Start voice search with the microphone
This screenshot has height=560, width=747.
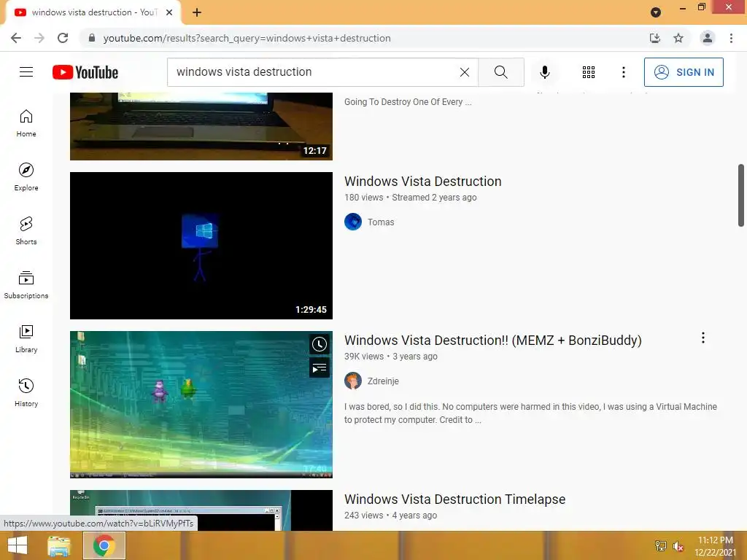[544, 72]
